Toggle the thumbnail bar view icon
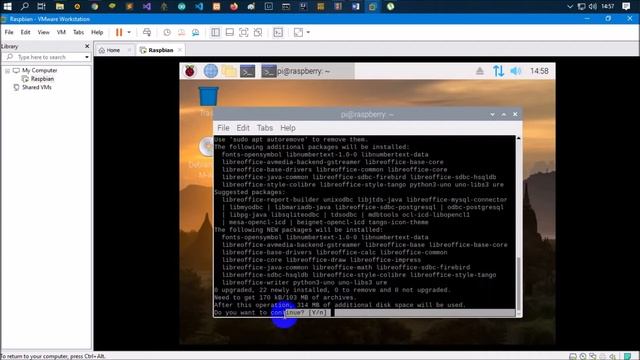Viewport: 640px width, 360px height. (x=229, y=32)
